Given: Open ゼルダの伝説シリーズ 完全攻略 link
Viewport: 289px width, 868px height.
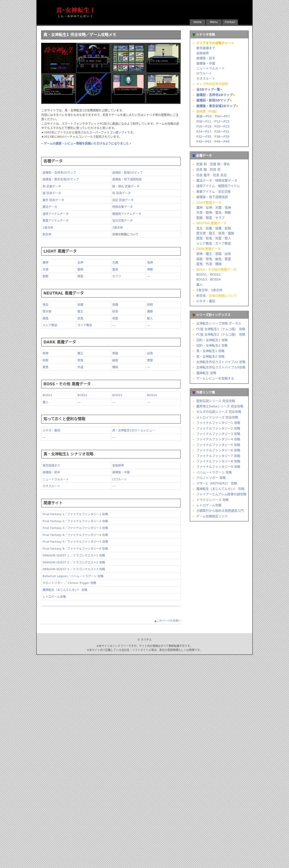Looking at the screenshot, I should coord(219,412).
